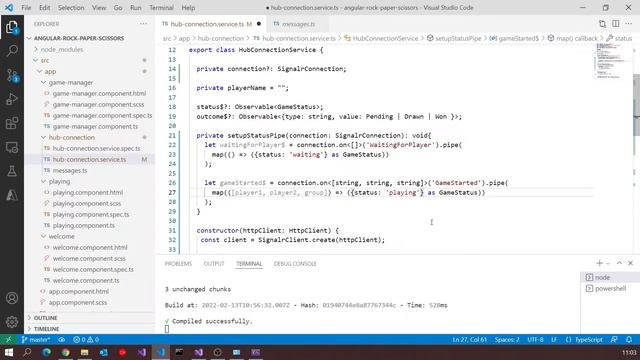
Task: Open the Search view in activity bar
Action: (12, 51)
